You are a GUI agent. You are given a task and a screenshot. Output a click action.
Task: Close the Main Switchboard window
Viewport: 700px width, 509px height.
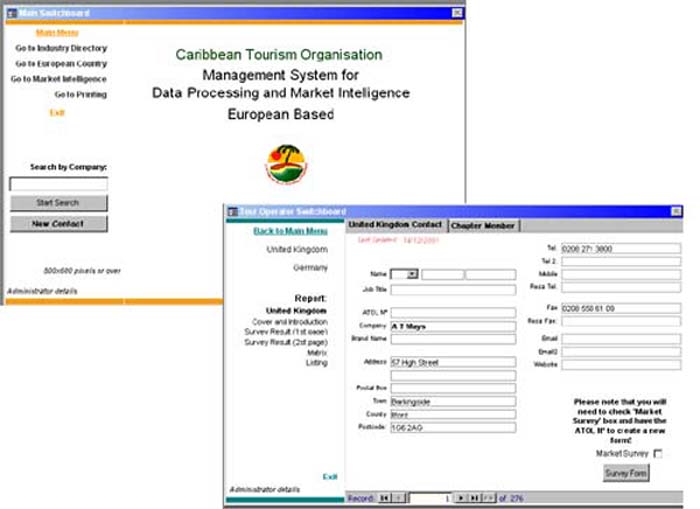pyautogui.click(x=457, y=13)
